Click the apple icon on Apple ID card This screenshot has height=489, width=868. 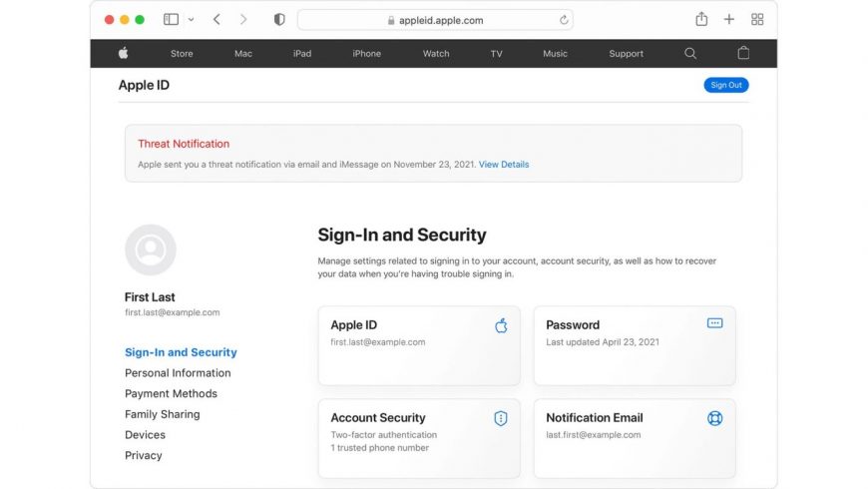(x=501, y=325)
